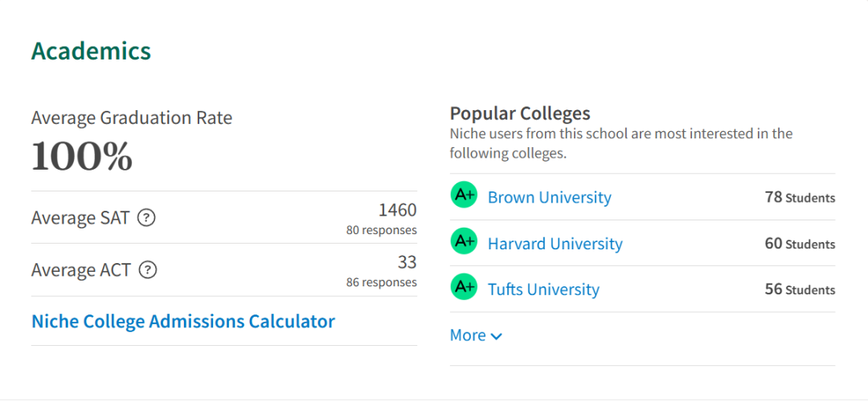The height and width of the screenshot is (411, 868).
Task: Open the Brown University link
Action: pyautogui.click(x=549, y=197)
